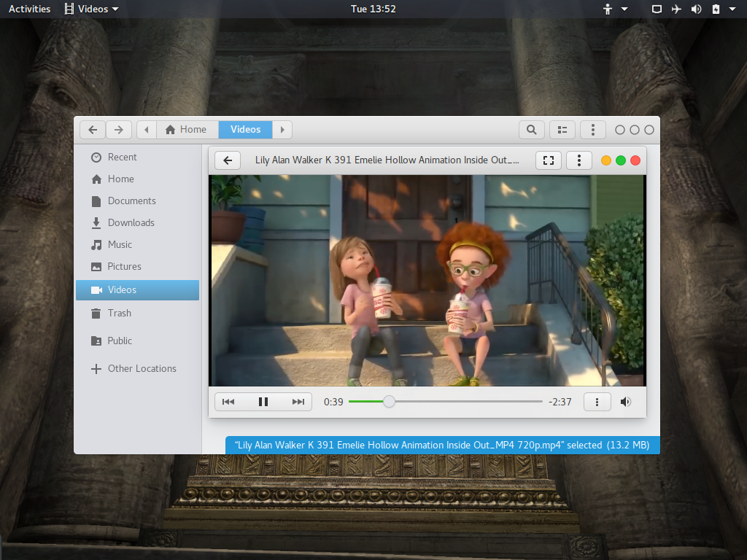
Task: Open file manager three-dot menu
Action: (x=592, y=130)
